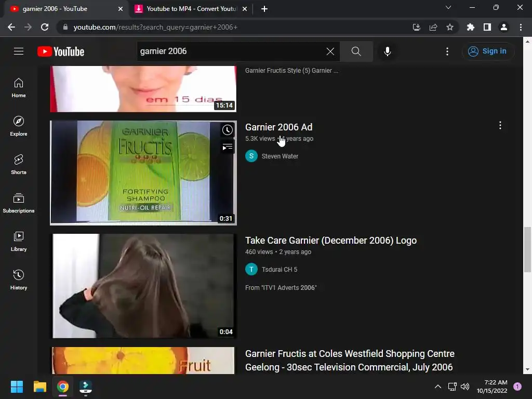Share this page icon
Screen dimensions: 532x399
[x=433, y=27]
